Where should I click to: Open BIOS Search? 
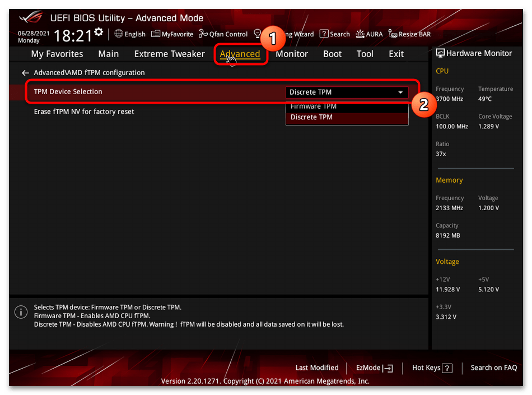pyautogui.click(x=334, y=34)
